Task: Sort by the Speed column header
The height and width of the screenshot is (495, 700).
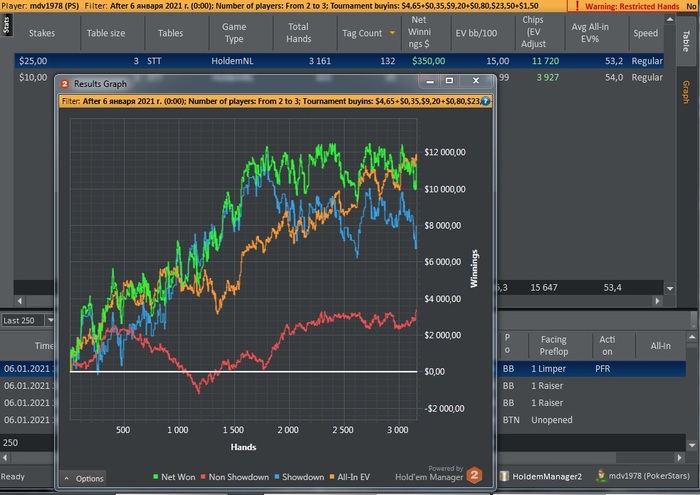Action: tap(646, 33)
